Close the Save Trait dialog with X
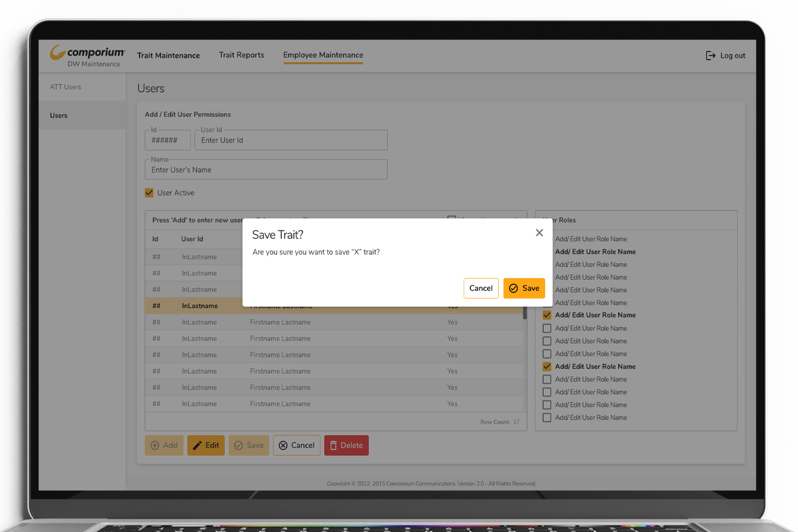This screenshot has height=532, width=798. [x=539, y=233]
